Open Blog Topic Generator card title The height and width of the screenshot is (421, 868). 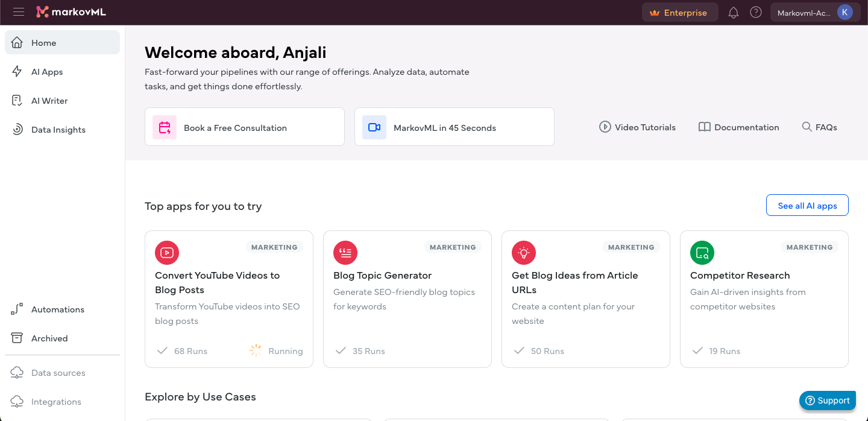(x=382, y=275)
